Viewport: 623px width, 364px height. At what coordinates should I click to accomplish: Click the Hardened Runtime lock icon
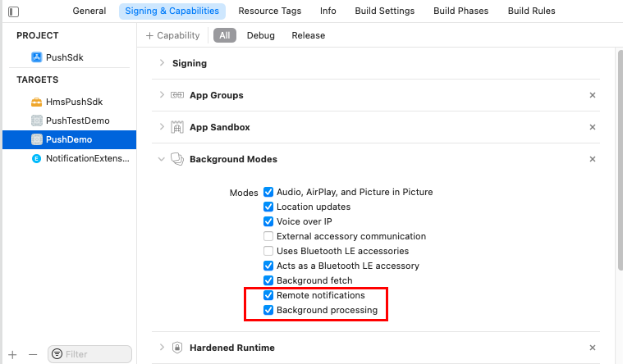click(177, 348)
